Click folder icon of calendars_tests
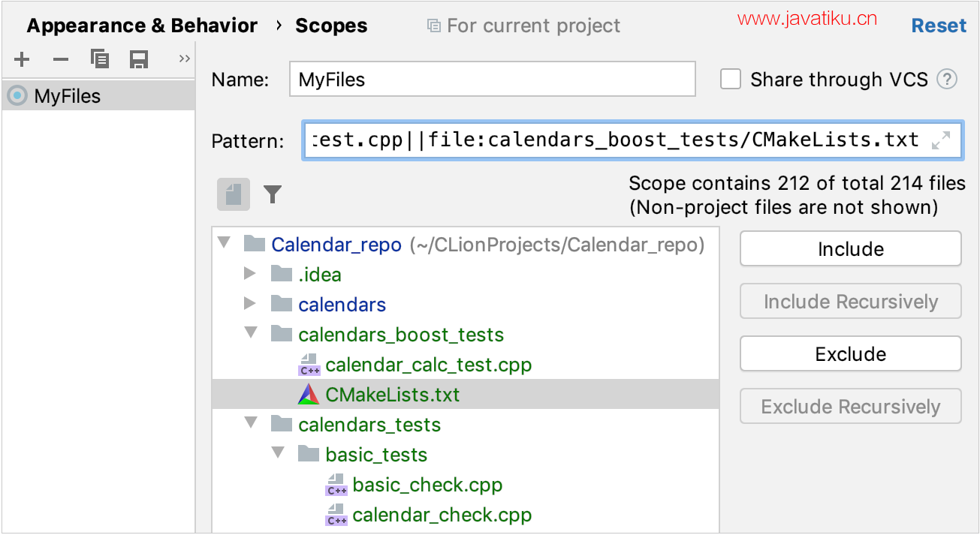Viewport: 980px width, 535px height. tap(282, 424)
